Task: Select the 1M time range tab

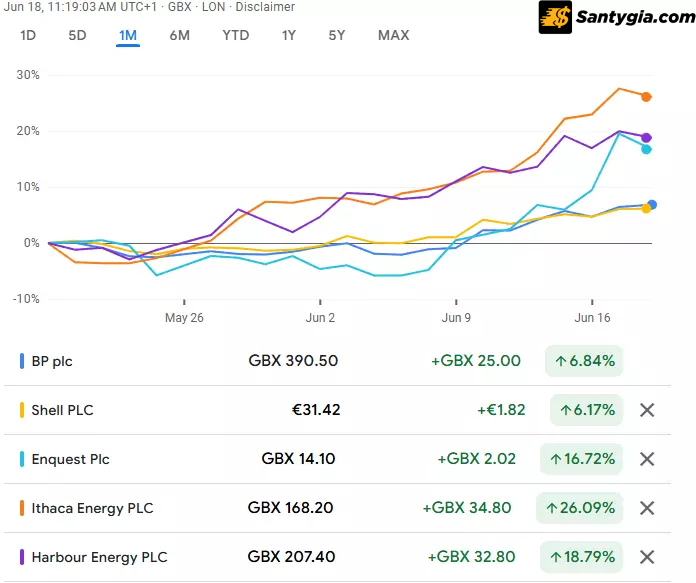Action: click(128, 35)
